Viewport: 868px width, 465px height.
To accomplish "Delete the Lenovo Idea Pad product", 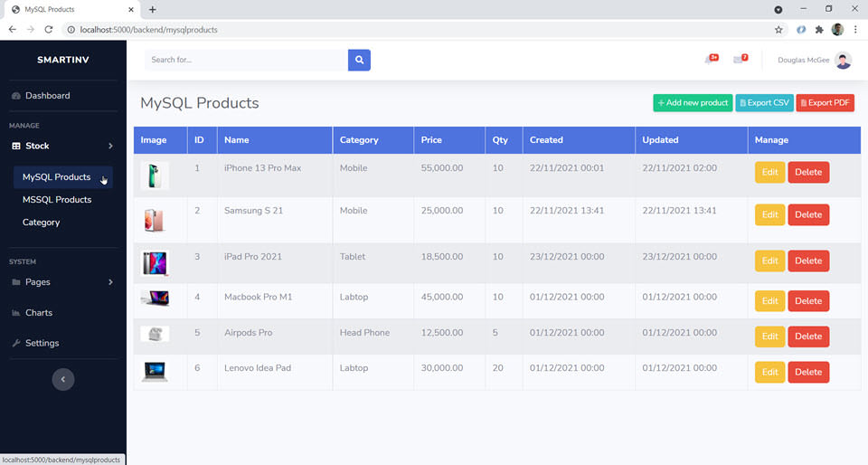I will [x=808, y=372].
